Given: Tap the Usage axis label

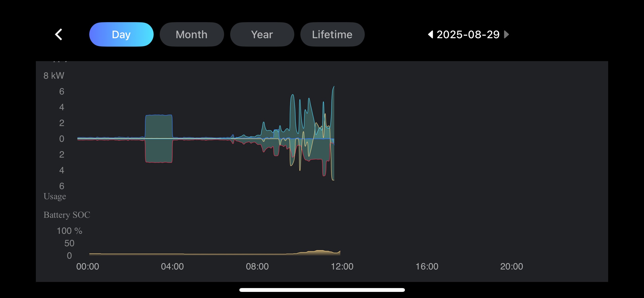Looking at the screenshot, I should 55,196.
